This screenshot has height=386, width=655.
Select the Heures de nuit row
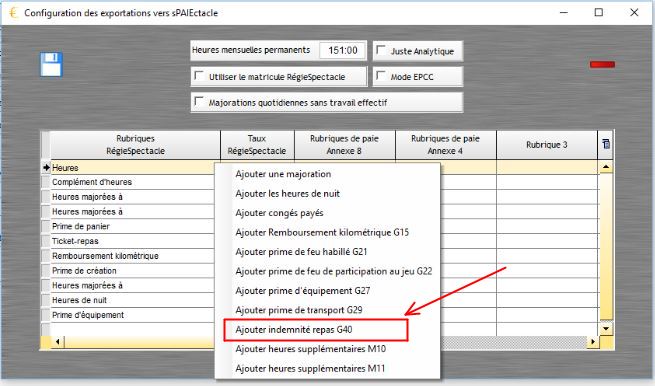coord(132,300)
